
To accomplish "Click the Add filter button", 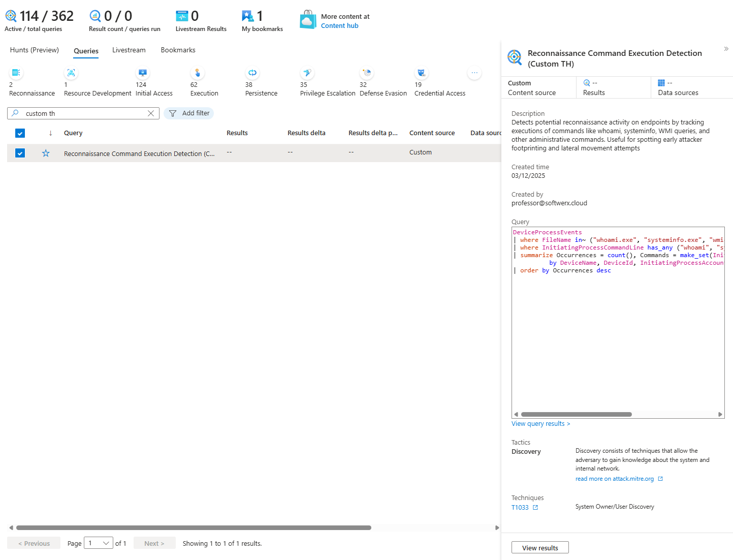I will (x=189, y=113).
